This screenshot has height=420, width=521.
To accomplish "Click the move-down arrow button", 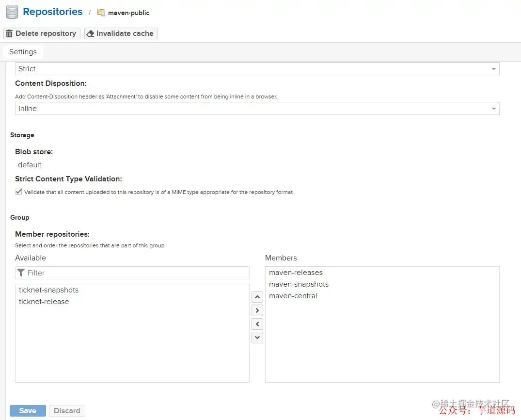I will point(257,338).
